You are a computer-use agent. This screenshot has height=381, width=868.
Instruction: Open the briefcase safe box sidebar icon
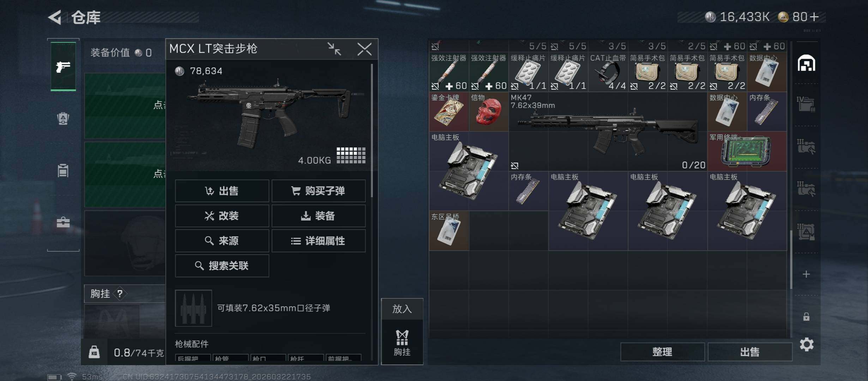pyautogui.click(x=63, y=222)
